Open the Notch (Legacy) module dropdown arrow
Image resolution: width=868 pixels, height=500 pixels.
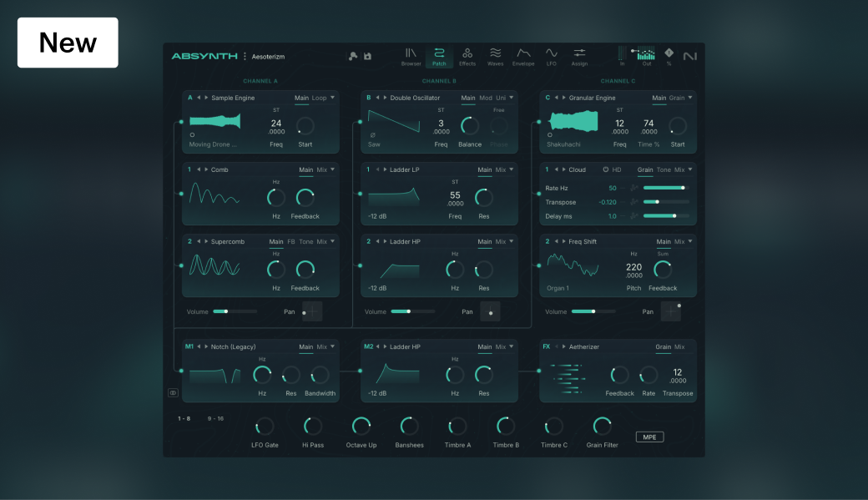333,346
